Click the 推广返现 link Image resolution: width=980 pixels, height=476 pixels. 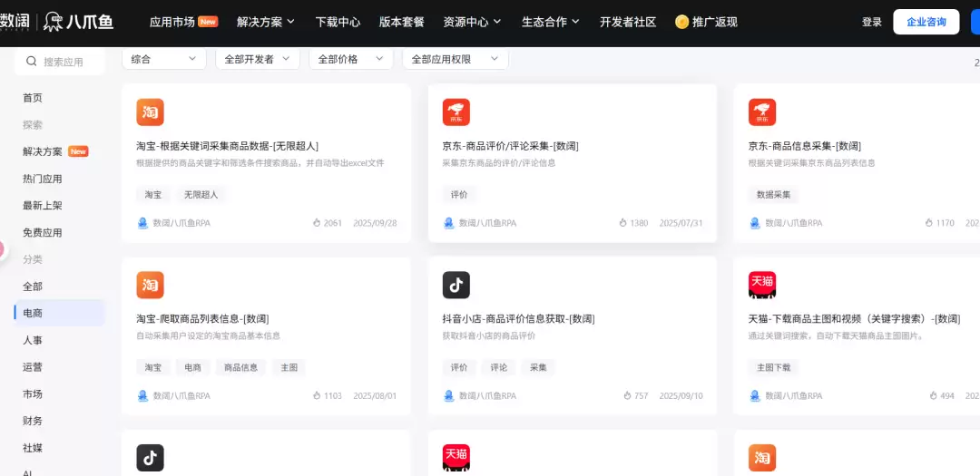(715, 22)
